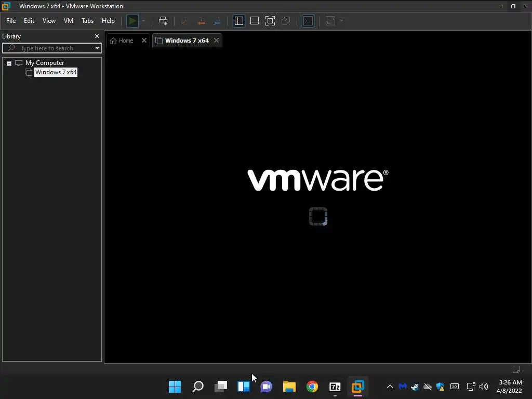Image resolution: width=532 pixels, height=399 pixels.
Task: Open the snapshot manager toolbar icon
Action: pyautogui.click(x=217, y=21)
